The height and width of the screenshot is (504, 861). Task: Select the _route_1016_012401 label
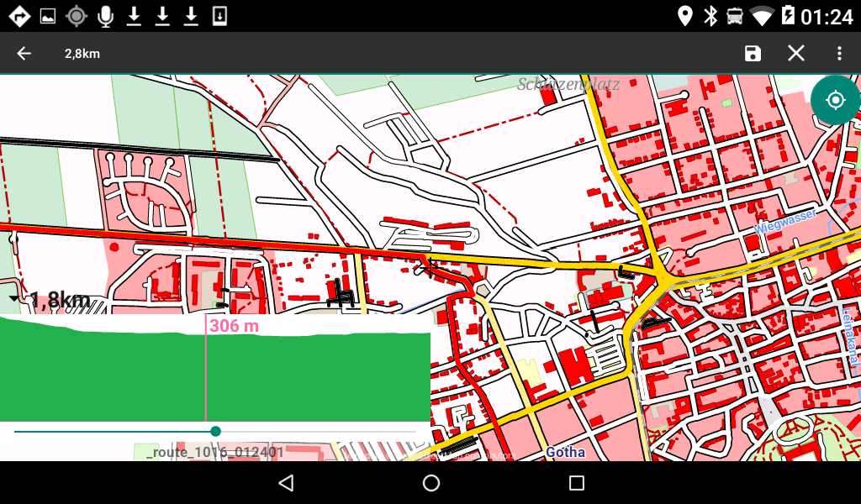(214, 452)
